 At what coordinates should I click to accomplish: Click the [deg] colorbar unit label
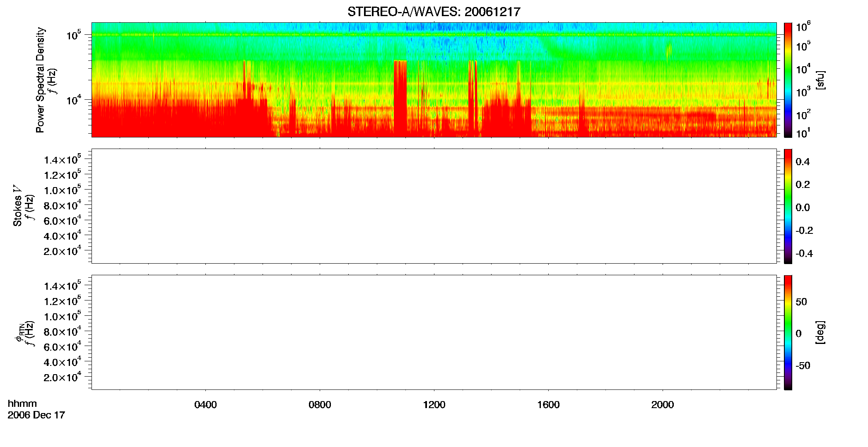pyautogui.click(x=820, y=332)
